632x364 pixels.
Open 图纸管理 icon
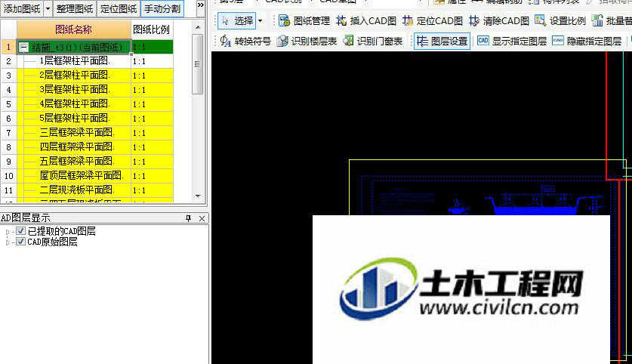coord(284,20)
